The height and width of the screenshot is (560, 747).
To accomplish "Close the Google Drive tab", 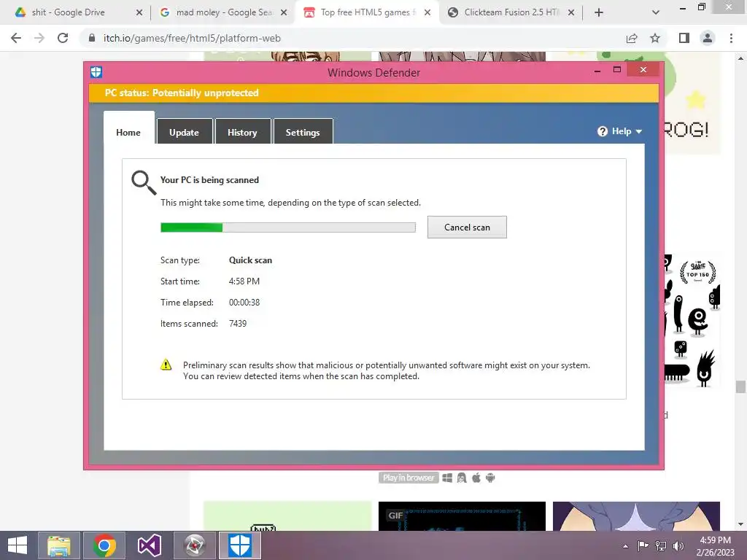I will [x=139, y=13].
